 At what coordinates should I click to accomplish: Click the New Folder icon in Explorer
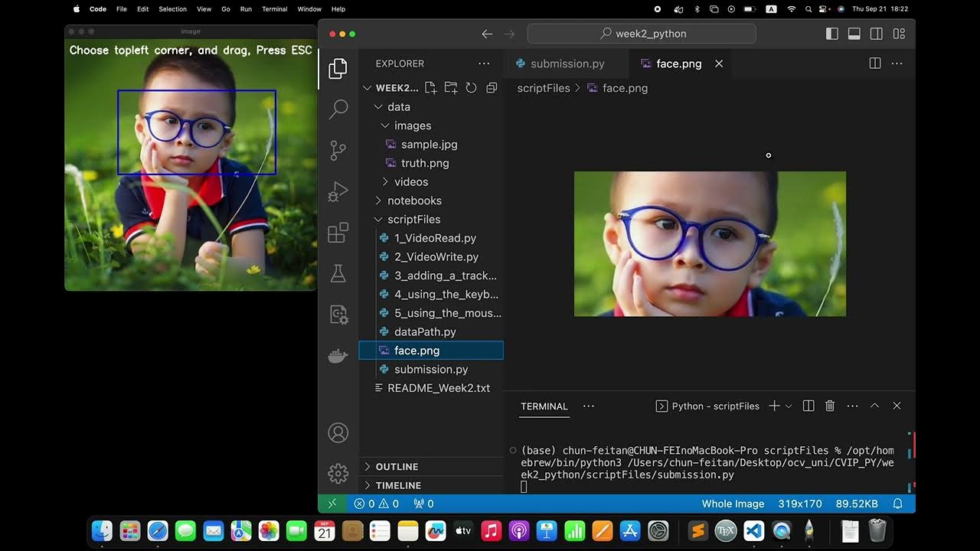point(451,88)
